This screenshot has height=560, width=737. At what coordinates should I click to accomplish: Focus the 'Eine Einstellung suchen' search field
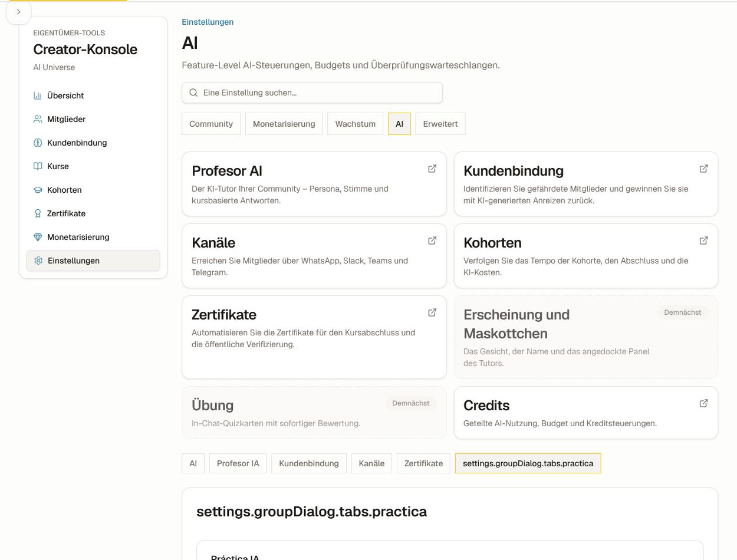(312, 93)
